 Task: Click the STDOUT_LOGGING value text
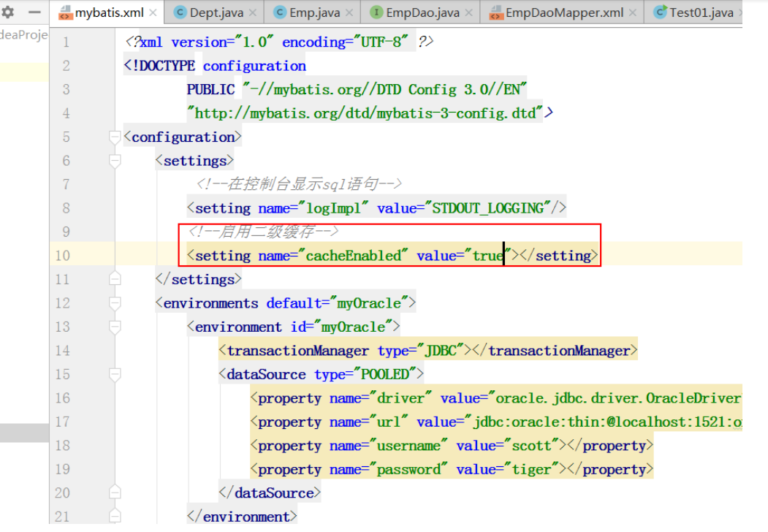(x=488, y=208)
